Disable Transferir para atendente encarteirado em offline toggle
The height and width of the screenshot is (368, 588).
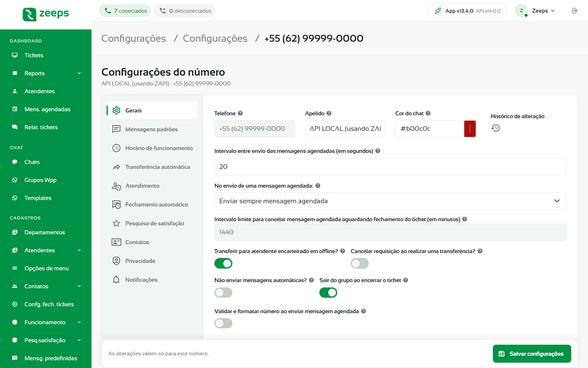pyautogui.click(x=223, y=263)
